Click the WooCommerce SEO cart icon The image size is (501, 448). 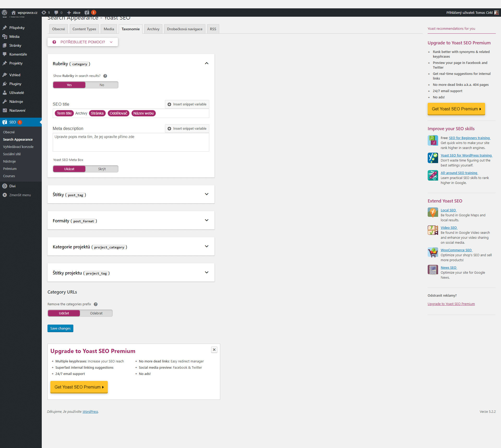pos(433,252)
